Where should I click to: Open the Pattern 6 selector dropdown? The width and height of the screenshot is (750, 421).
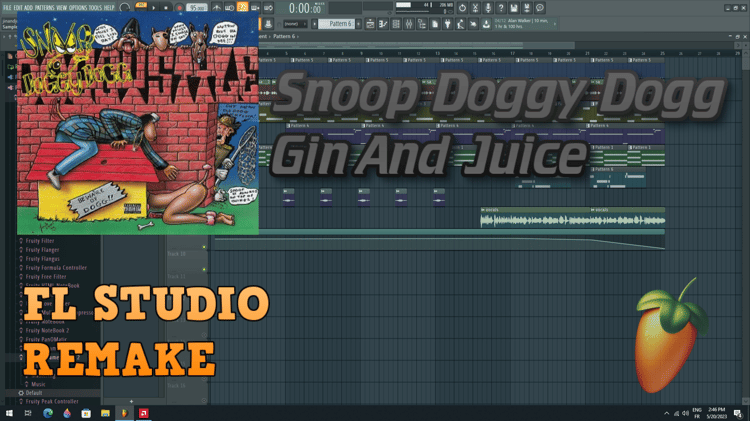click(x=336, y=23)
